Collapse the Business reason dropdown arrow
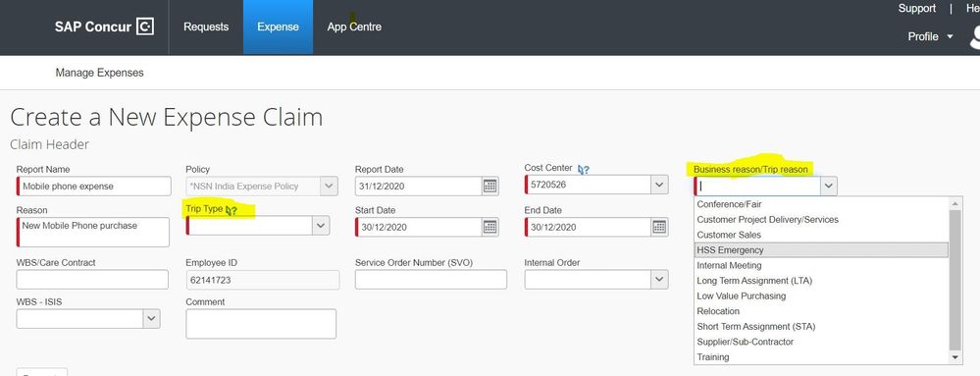Screen dimensions: 980x376 tap(829, 186)
